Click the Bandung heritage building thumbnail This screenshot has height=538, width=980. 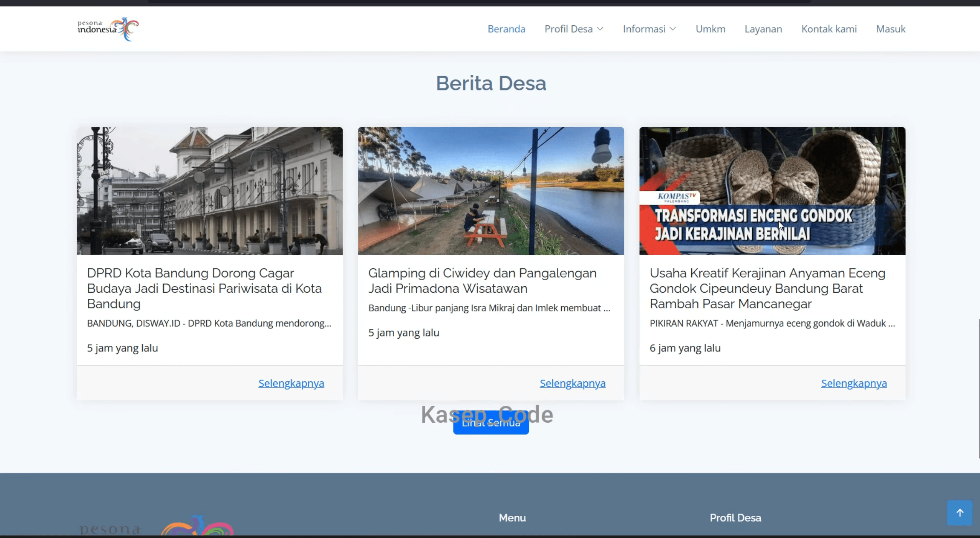(x=210, y=191)
